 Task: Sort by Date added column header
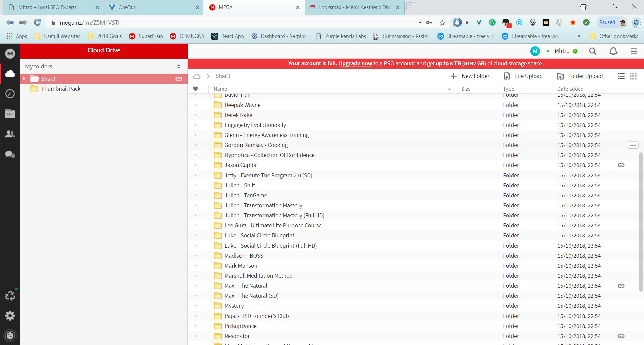570,89
